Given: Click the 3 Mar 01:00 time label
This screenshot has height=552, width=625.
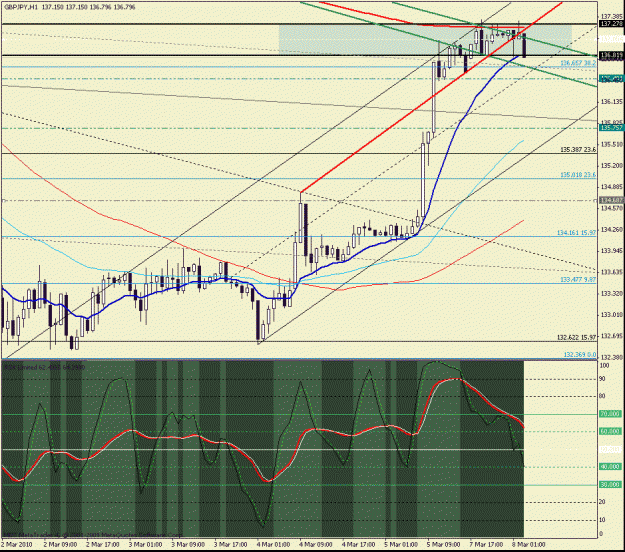Looking at the screenshot, I should (145, 544).
